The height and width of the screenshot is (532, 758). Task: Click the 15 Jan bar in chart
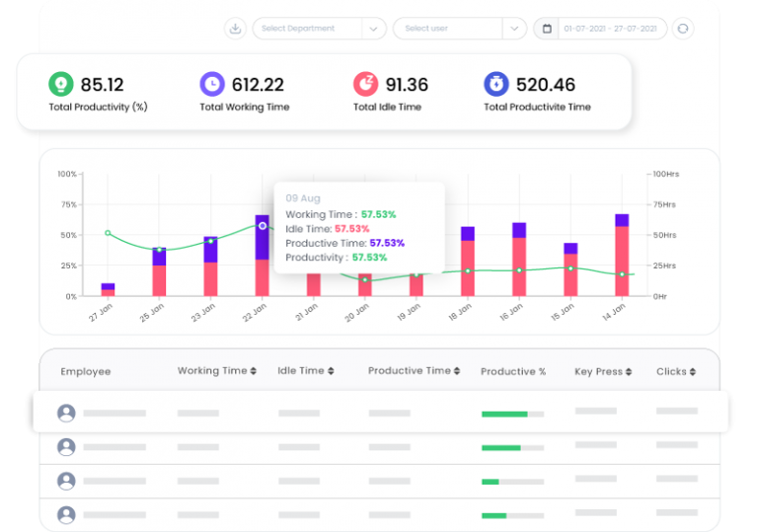570,269
